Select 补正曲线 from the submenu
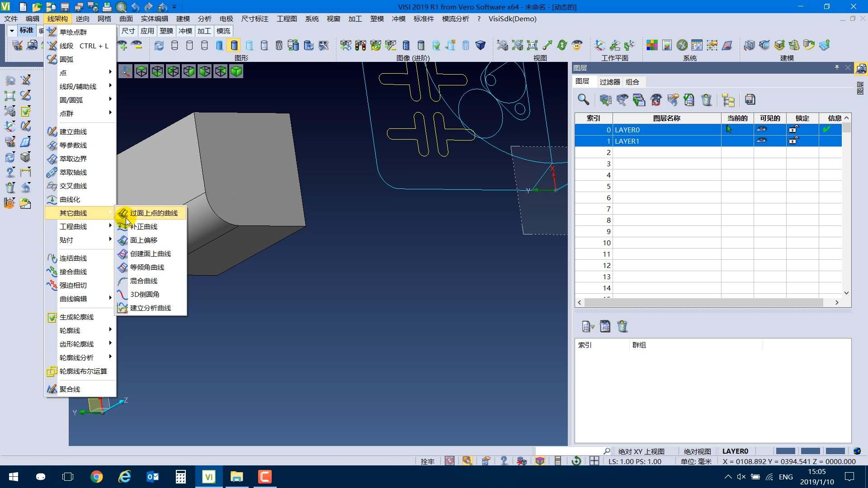This screenshot has width=868, height=488. (144, 226)
